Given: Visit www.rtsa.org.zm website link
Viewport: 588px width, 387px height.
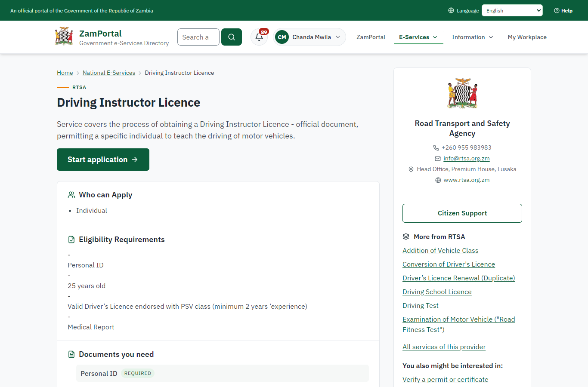Looking at the screenshot, I should coord(467,180).
